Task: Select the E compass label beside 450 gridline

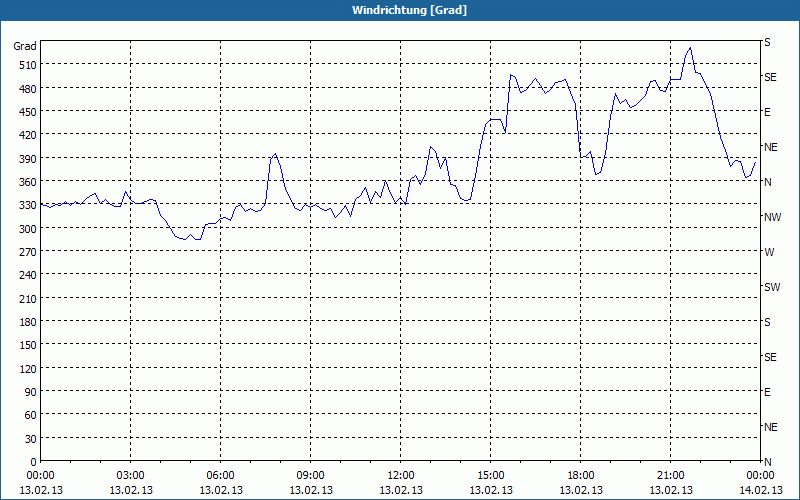Action: tap(767, 112)
